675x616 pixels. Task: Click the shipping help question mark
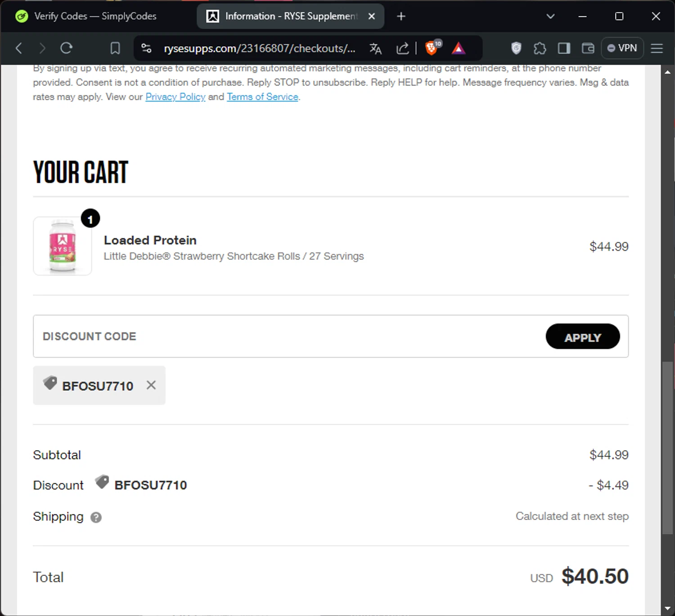[96, 518]
